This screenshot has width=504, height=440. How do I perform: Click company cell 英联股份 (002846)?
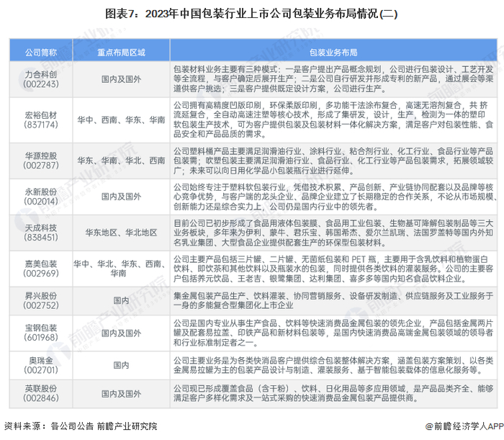tap(41, 394)
